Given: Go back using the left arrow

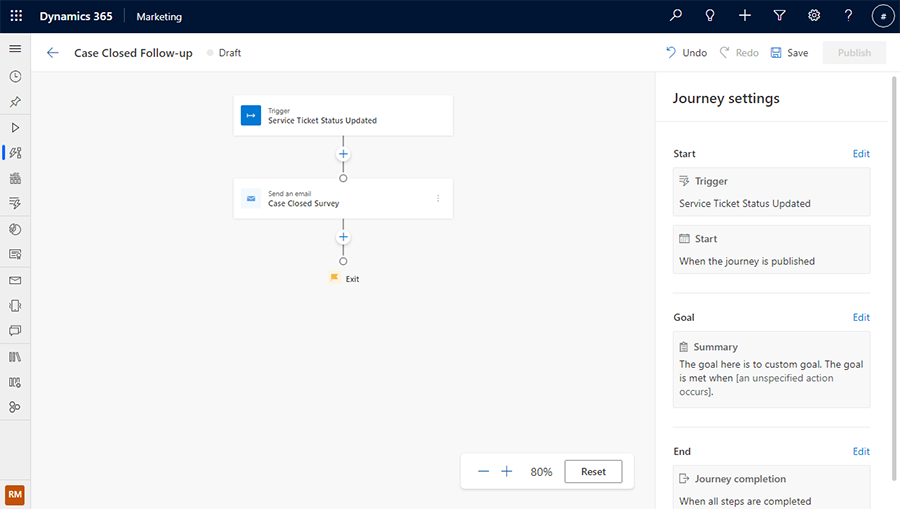Looking at the screenshot, I should click(53, 53).
